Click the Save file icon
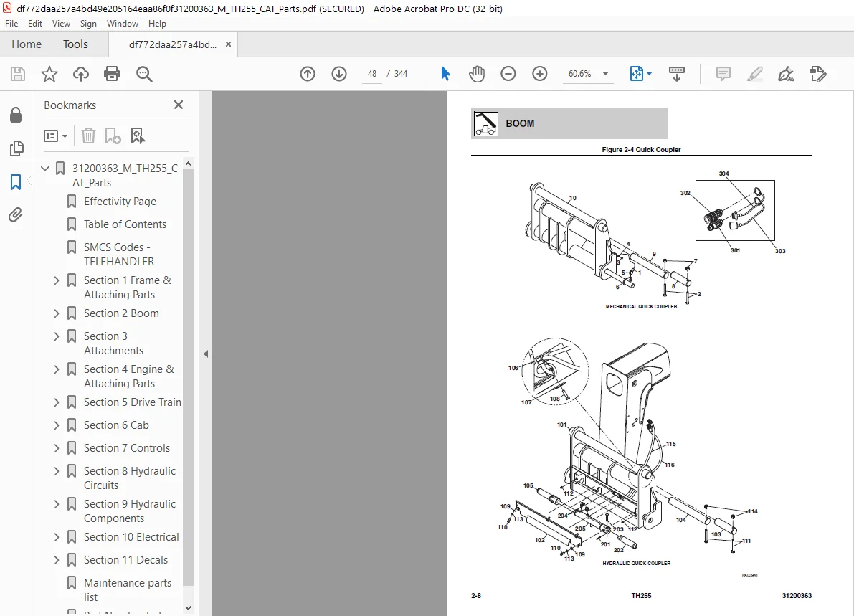This screenshot has height=616, width=854. [x=18, y=74]
